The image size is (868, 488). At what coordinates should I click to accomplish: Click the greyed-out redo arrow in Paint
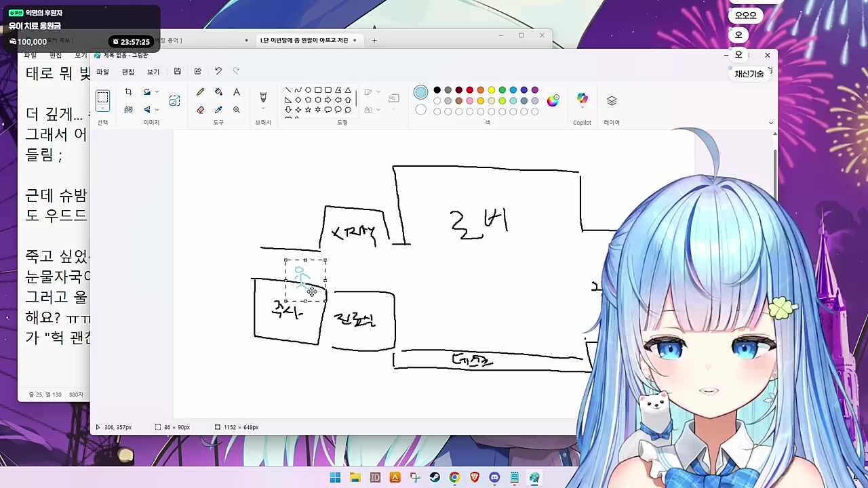coord(236,71)
